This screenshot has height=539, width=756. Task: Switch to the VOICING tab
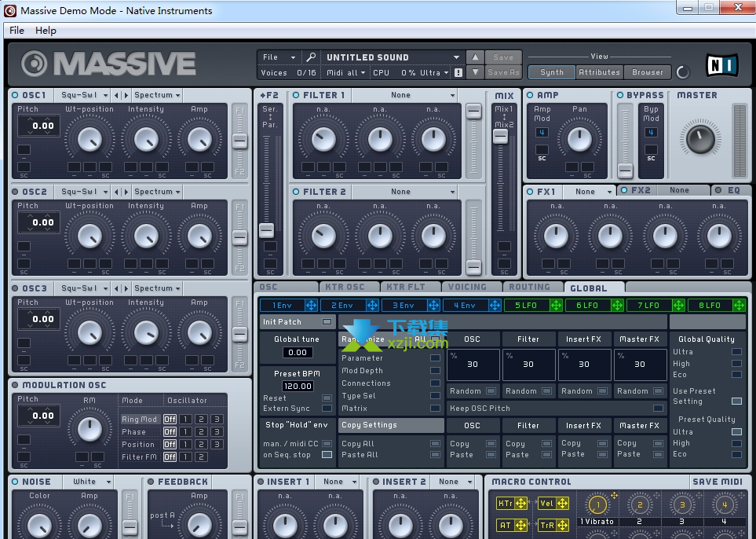click(472, 287)
